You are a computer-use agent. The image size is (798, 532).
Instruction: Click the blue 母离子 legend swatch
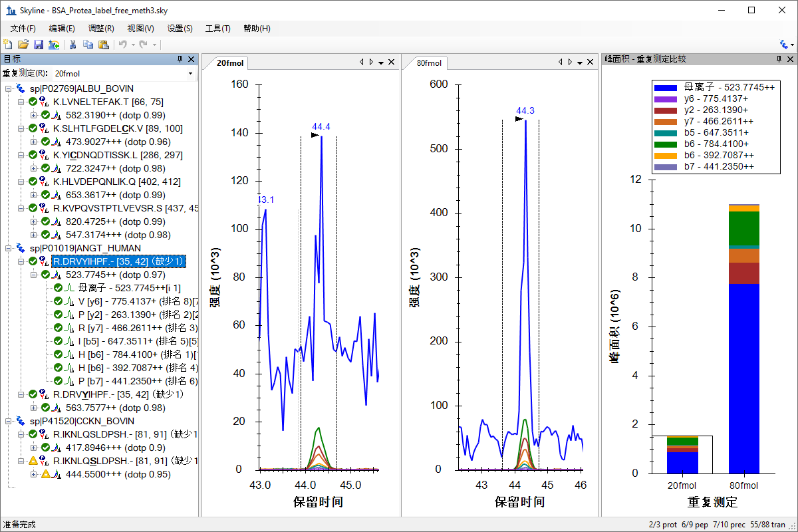666,88
